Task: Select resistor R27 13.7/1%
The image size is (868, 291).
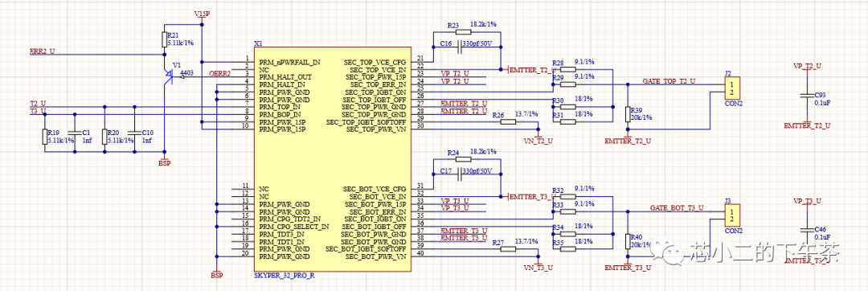Action: point(508,249)
